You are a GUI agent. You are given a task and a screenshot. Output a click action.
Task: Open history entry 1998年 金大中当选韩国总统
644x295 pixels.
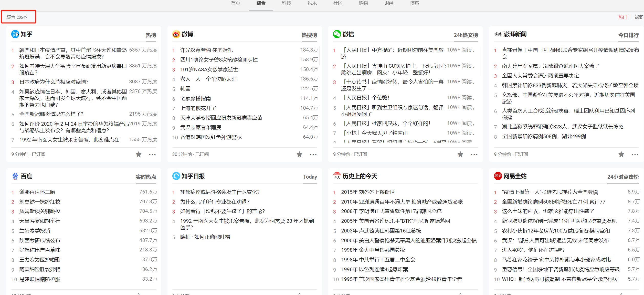[x=373, y=250]
